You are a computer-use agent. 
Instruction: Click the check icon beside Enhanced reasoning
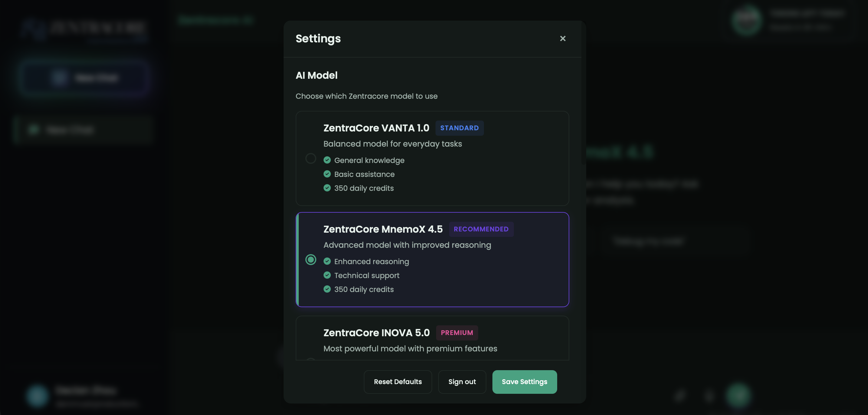[327, 261]
